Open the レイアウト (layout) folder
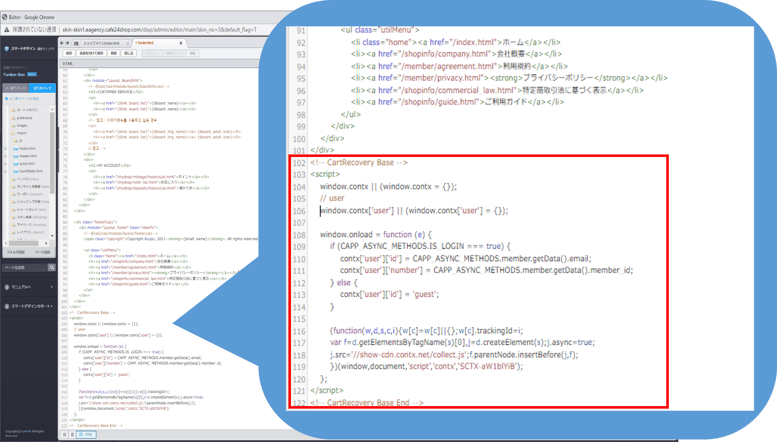777x442 pixels. (28, 232)
